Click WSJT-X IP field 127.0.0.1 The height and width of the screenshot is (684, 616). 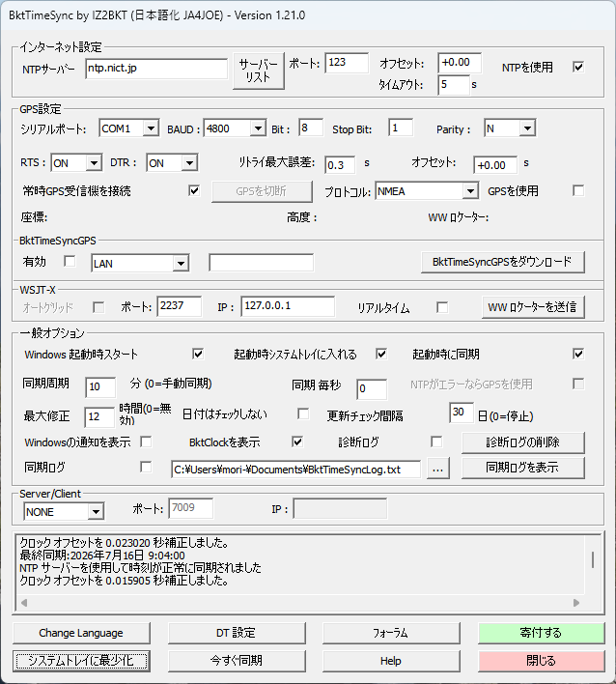pyautogui.click(x=288, y=306)
